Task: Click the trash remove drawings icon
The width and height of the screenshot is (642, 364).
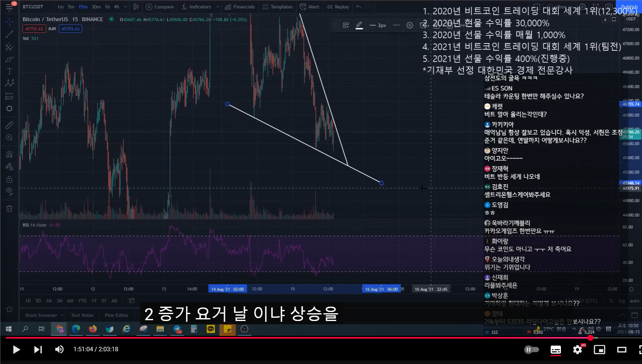Action: (9, 208)
